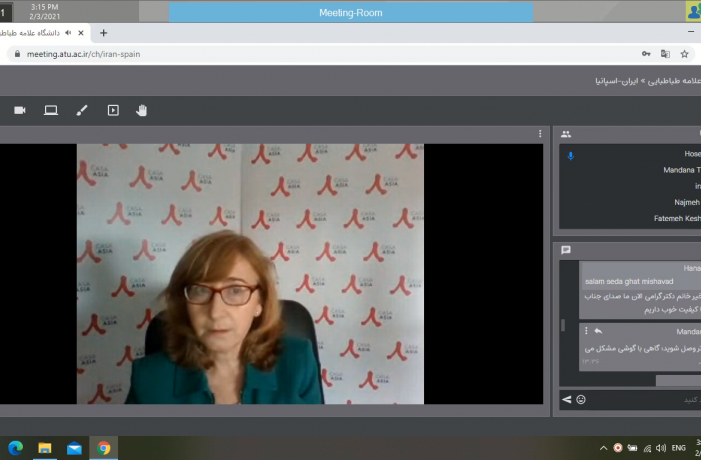Open the participants list icon
Viewport: 701px width, 460px height.
(566, 134)
